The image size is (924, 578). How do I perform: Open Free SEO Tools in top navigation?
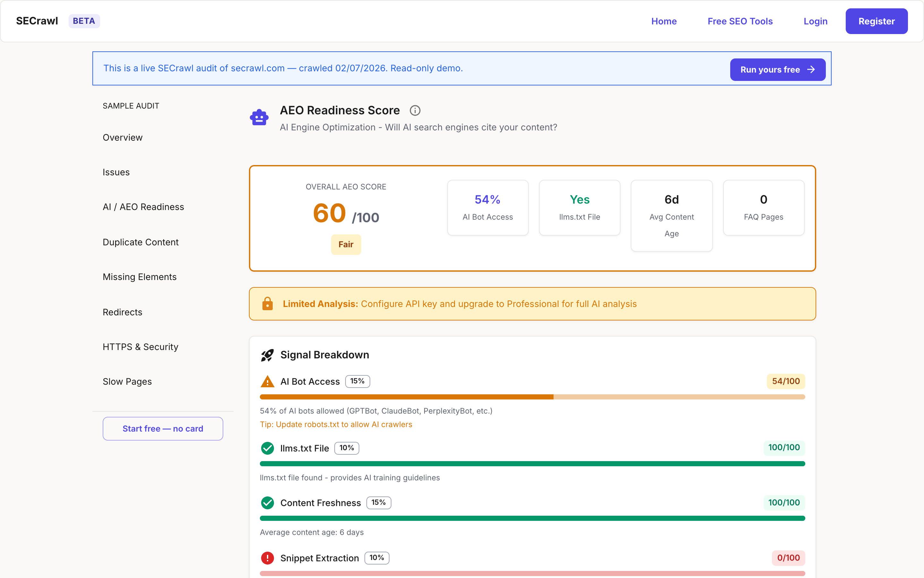coord(740,21)
